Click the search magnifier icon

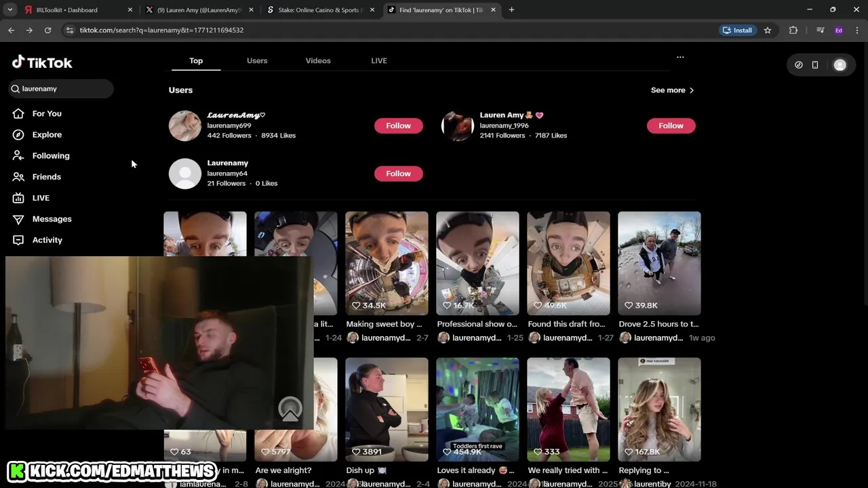[15, 89]
